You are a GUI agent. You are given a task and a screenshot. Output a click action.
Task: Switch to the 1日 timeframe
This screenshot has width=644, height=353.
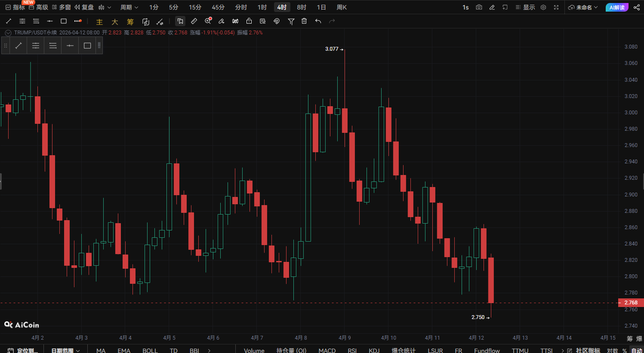click(321, 7)
